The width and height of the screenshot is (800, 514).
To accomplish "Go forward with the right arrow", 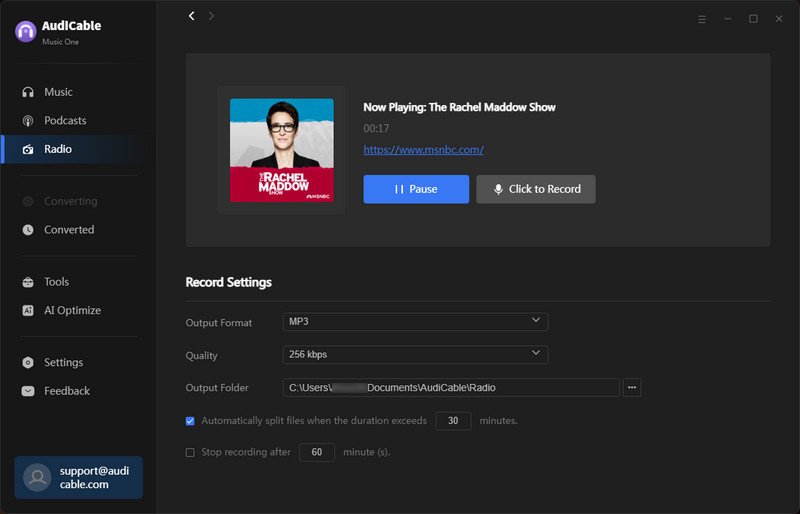I will pyautogui.click(x=211, y=16).
